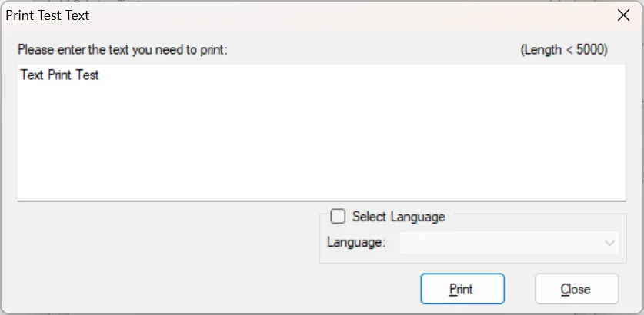Click the Print button
The width and height of the screenshot is (644, 315).
(462, 289)
